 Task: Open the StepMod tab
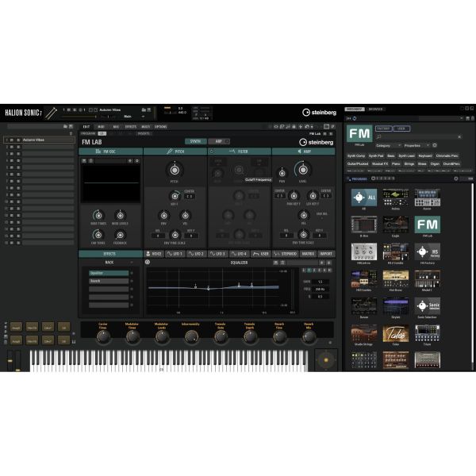pos(286,254)
